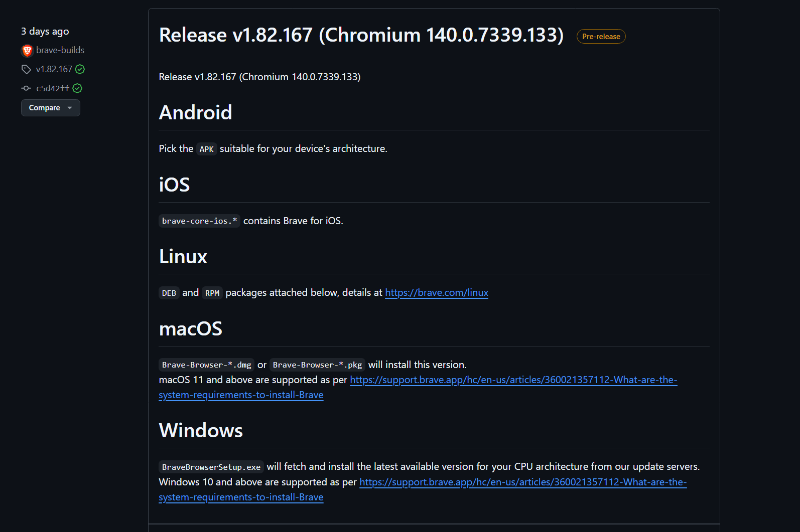
Task: Click the verified badge next to tag v1.82.167
Action: click(80, 69)
